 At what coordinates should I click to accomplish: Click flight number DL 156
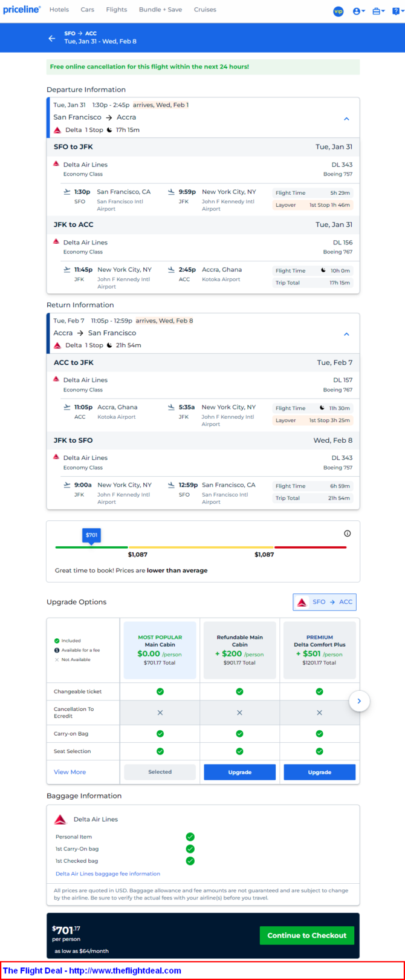343,243
